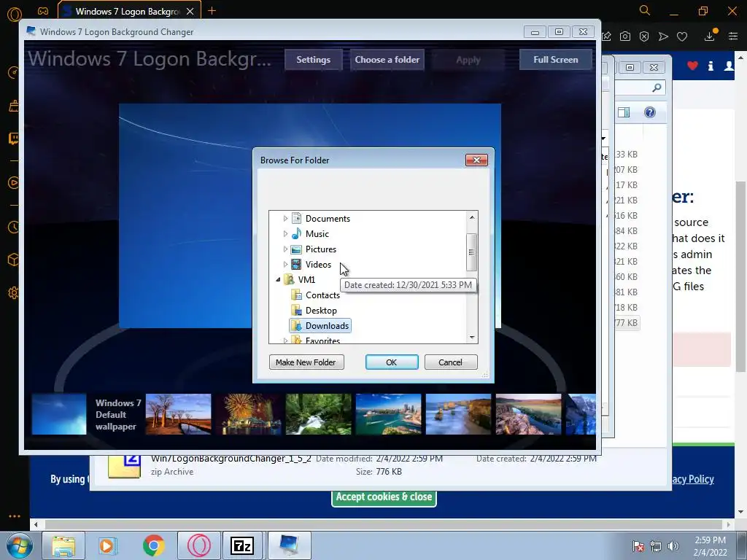The width and height of the screenshot is (747, 560).
Task: Open Windows Explorer from taskbar
Action: pos(63,545)
